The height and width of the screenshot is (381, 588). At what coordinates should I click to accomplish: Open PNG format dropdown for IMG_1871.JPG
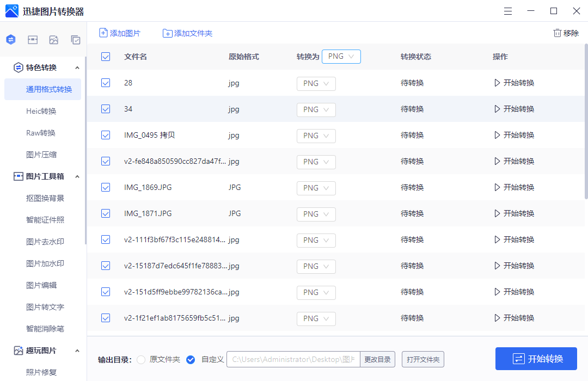pyautogui.click(x=316, y=214)
